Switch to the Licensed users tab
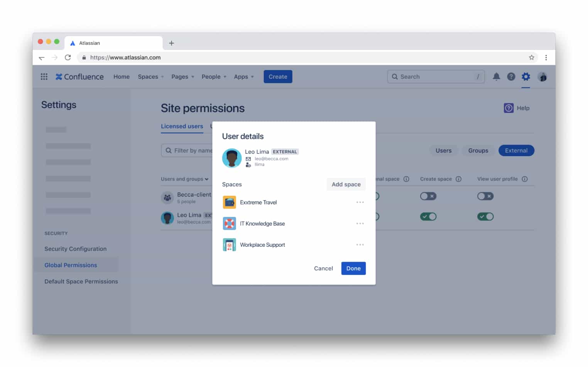This screenshot has width=588, height=367. 182,126
